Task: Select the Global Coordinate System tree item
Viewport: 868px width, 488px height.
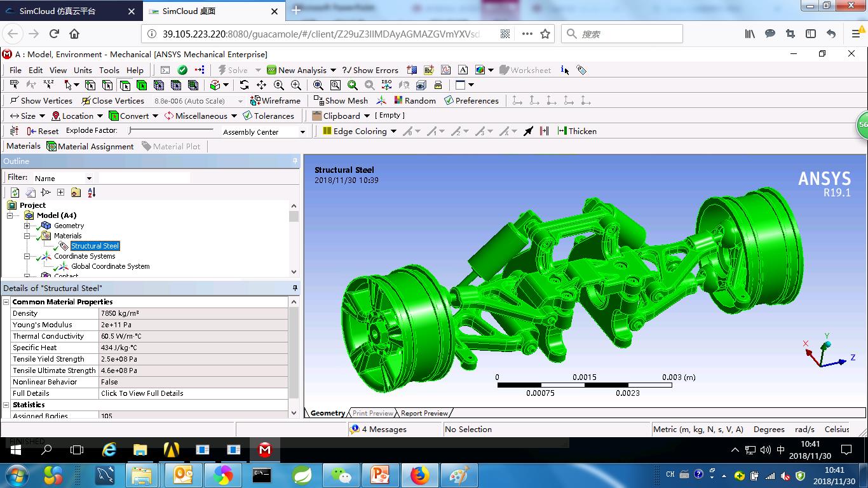Action: pyautogui.click(x=111, y=266)
